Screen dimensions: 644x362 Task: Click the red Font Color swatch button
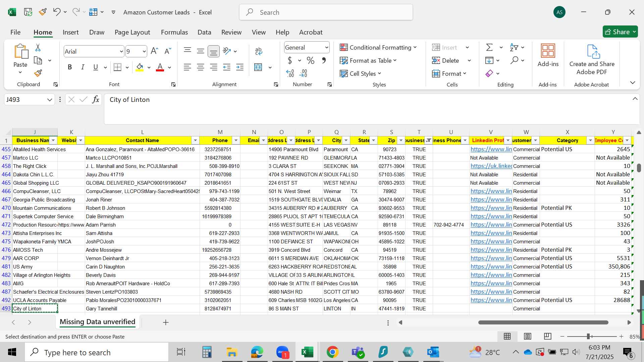click(160, 67)
